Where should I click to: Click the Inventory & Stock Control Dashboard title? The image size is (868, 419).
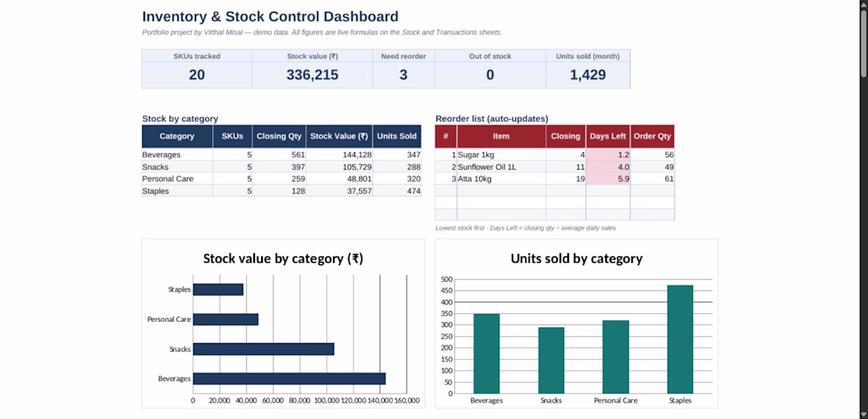tap(270, 17)
